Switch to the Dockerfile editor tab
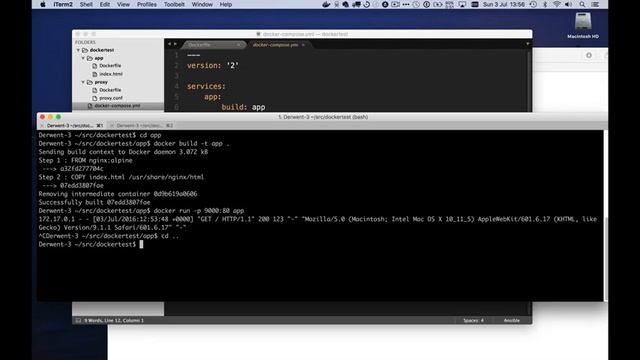Image resolution: width=640 pixels, height=360 pixels. click(x=212, y=45)
